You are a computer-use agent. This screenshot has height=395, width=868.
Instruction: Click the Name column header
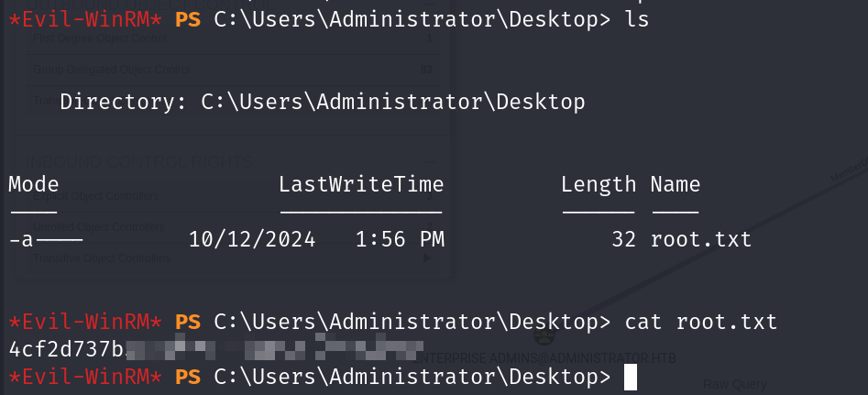click(676, 184)
